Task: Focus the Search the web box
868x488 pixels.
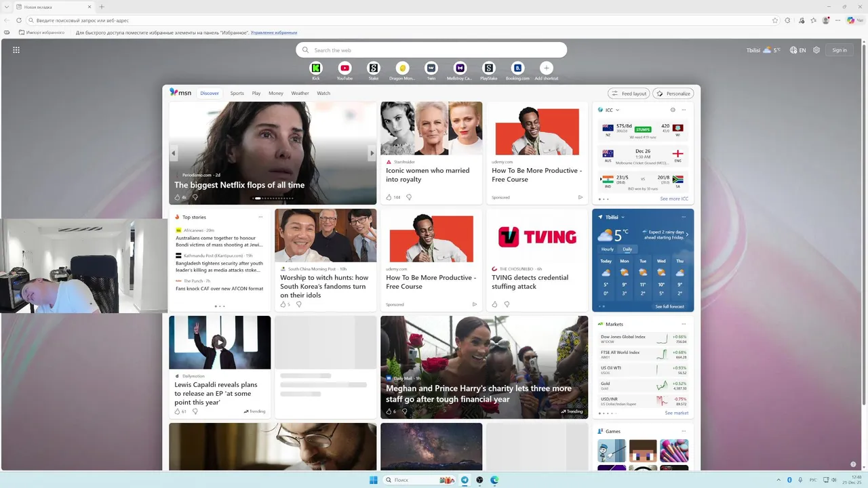Action: [431, 49]
